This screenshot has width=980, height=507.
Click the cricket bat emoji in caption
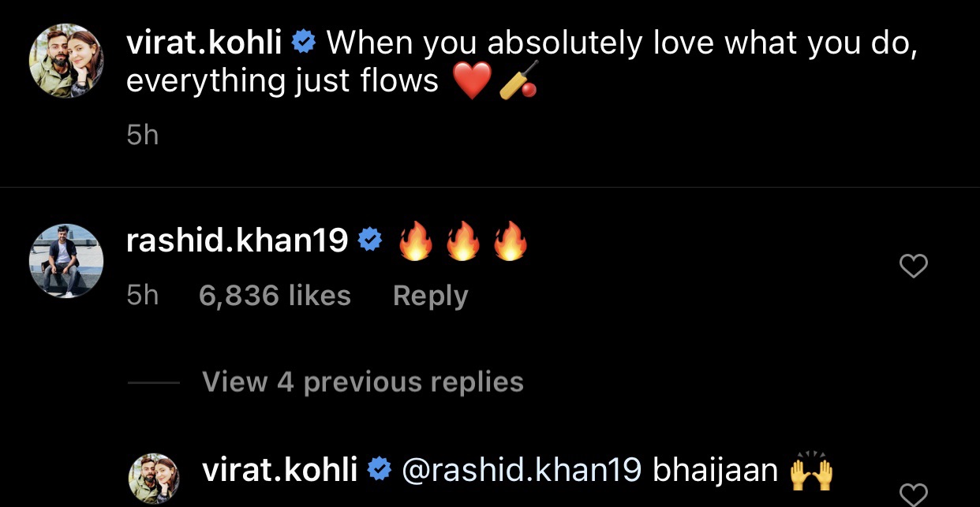tap(518, 80)
